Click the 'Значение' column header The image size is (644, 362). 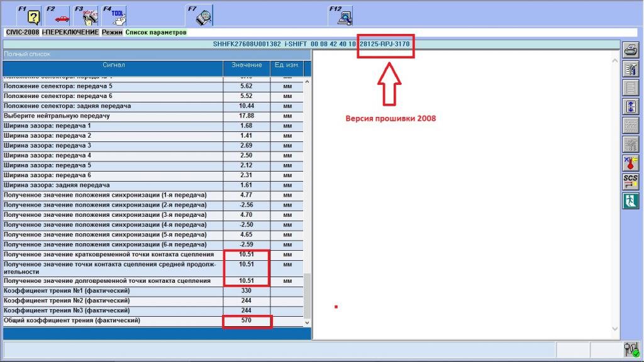(x=247, y=65)
